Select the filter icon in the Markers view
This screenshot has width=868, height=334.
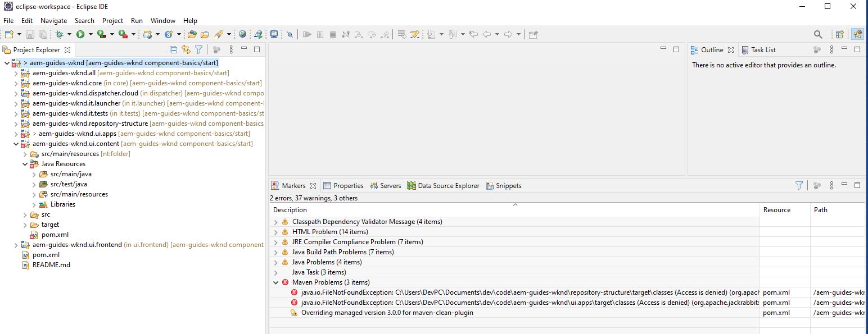click(799, 185)
